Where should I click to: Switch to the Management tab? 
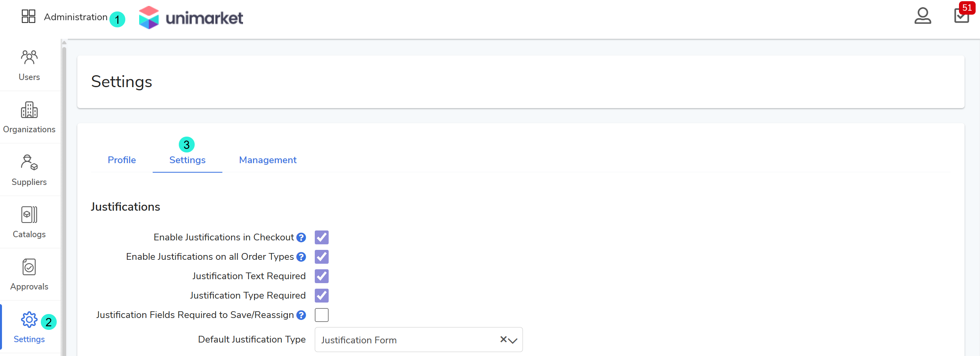pyautogui.click(x=268, y=160)
